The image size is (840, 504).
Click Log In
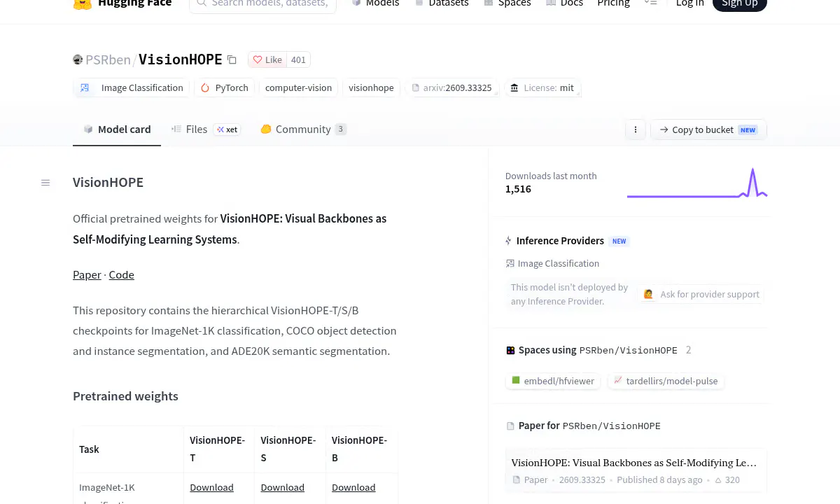[689, 3]
